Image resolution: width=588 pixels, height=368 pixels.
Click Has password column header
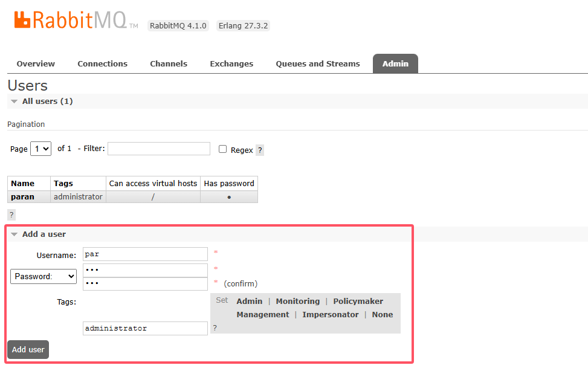[229, 184]
